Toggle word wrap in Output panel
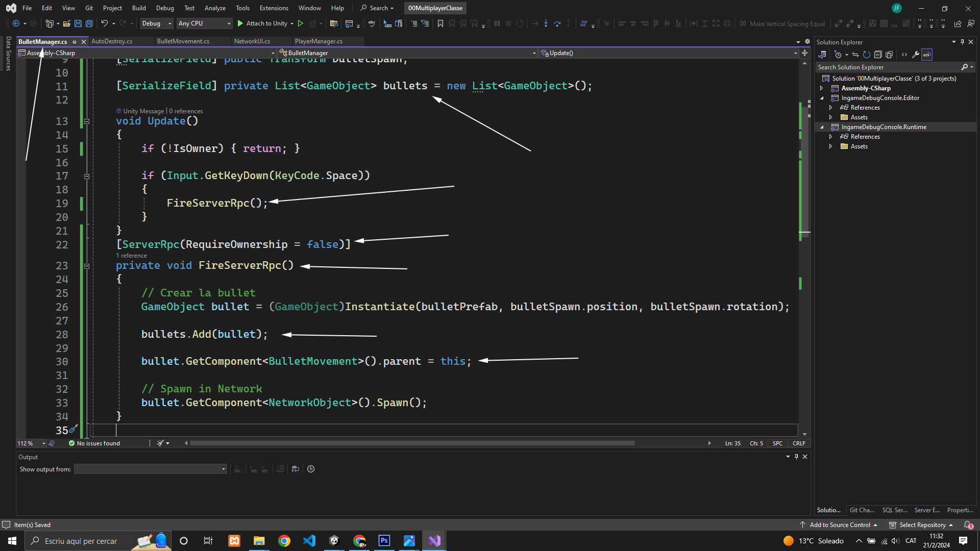This screenshot has height=551, width=980. pos(296,469)
